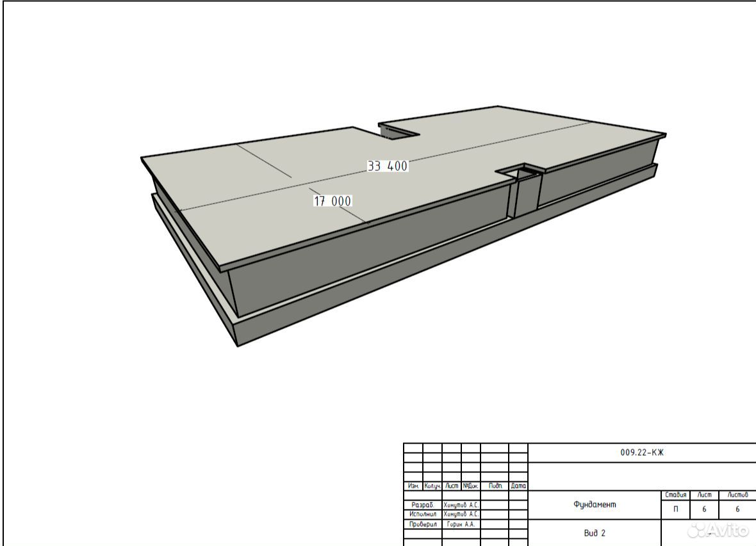Click the Фундамент title cell
This screenshot has height=546, width=756.
click(x=595, y=504)
